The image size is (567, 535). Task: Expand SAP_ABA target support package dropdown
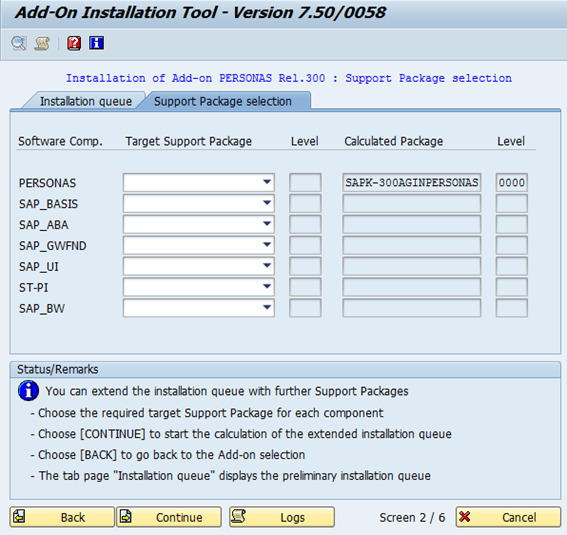(199, 224)
